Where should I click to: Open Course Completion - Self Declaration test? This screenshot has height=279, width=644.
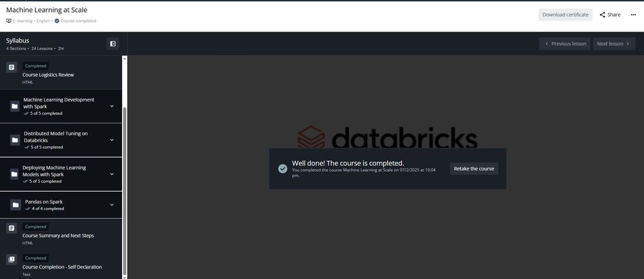click(x=61, y=266)
